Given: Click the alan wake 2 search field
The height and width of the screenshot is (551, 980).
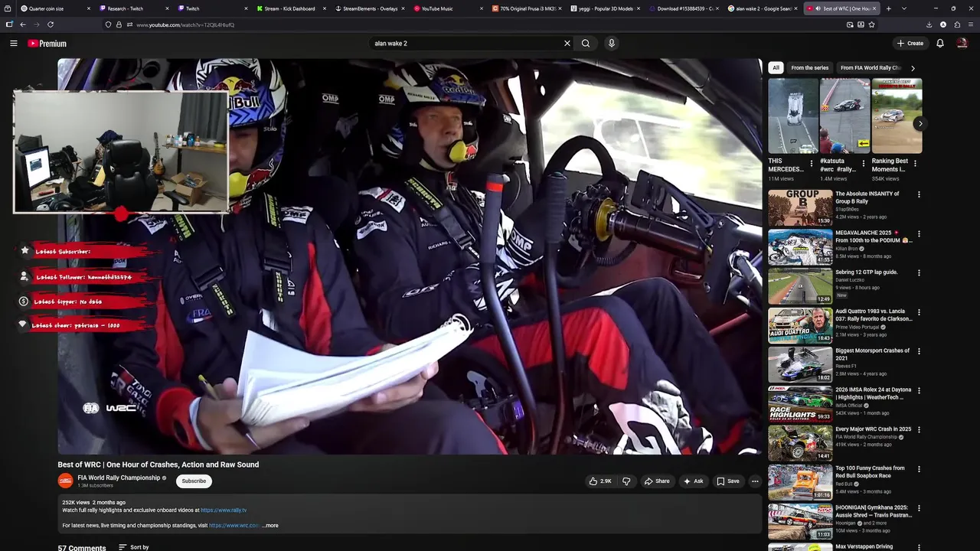Looking at the screenshot, I should point(465,44).
